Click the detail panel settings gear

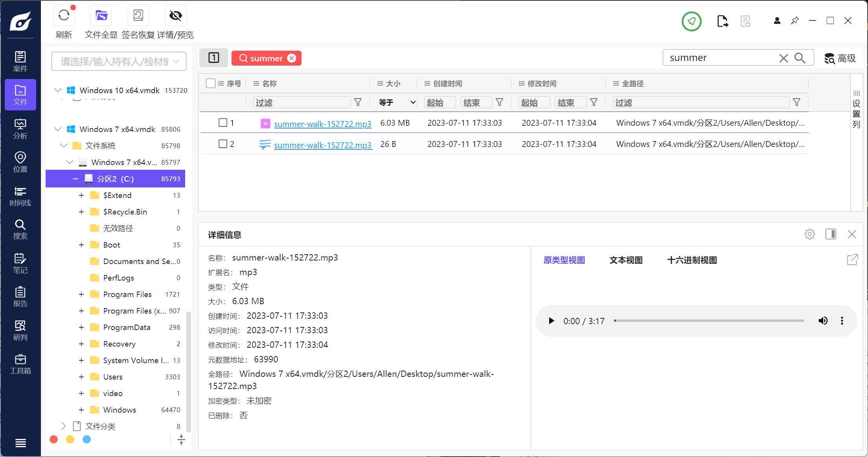coord(809,234)
